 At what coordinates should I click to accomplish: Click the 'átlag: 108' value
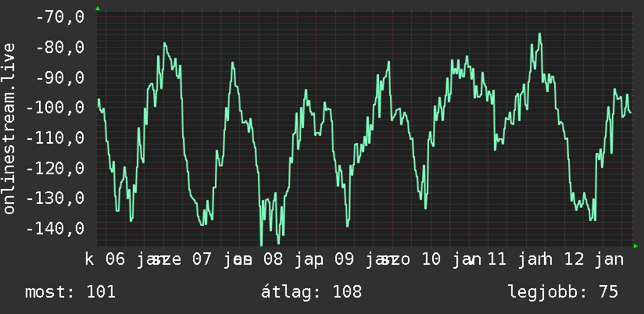[x=311, y=292]
